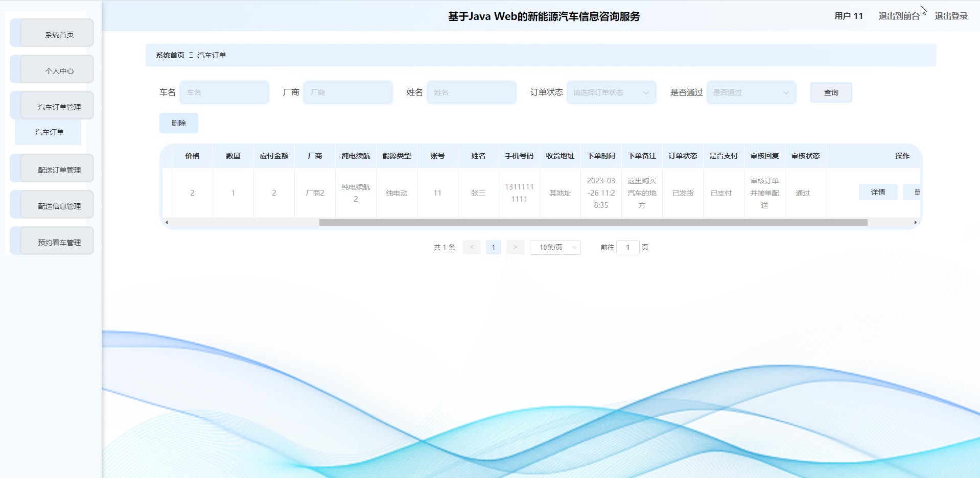980x478 pixels.
Task: Open 个人中心 in the sidebar
Action: 52,69
